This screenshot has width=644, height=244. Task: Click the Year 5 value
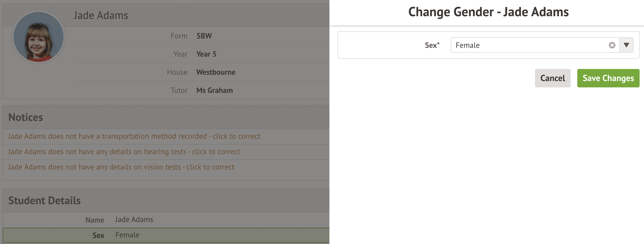206,54
